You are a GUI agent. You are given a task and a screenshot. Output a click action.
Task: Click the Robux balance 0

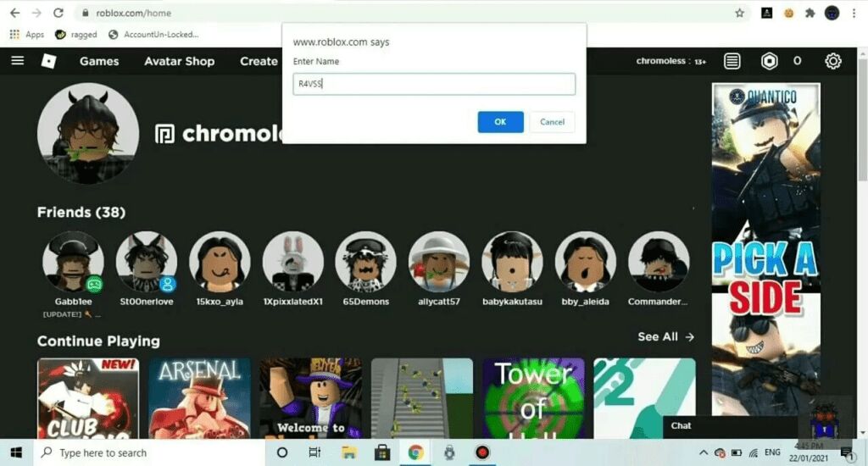pyautogui.click(x=797, y=61)
